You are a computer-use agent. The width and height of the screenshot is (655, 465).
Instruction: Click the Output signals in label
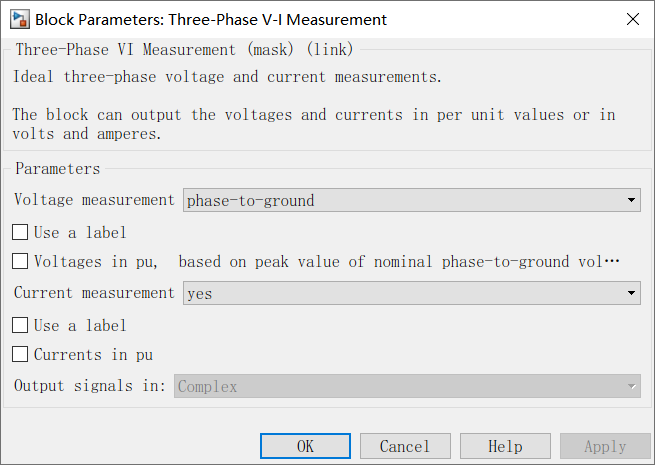point(90,386)
